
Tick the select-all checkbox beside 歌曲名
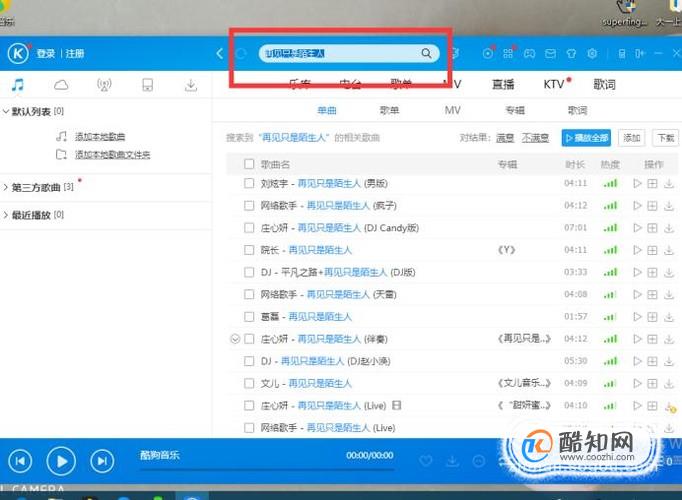tap(249, 164)
